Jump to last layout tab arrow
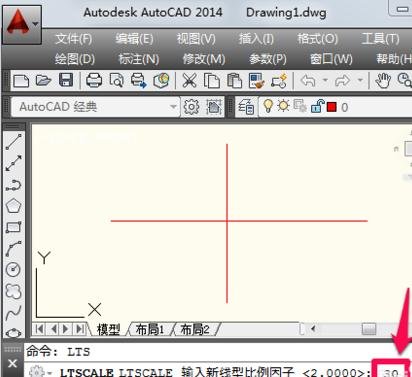The height and width of the screenshot is (377, 412). point(80,329)
